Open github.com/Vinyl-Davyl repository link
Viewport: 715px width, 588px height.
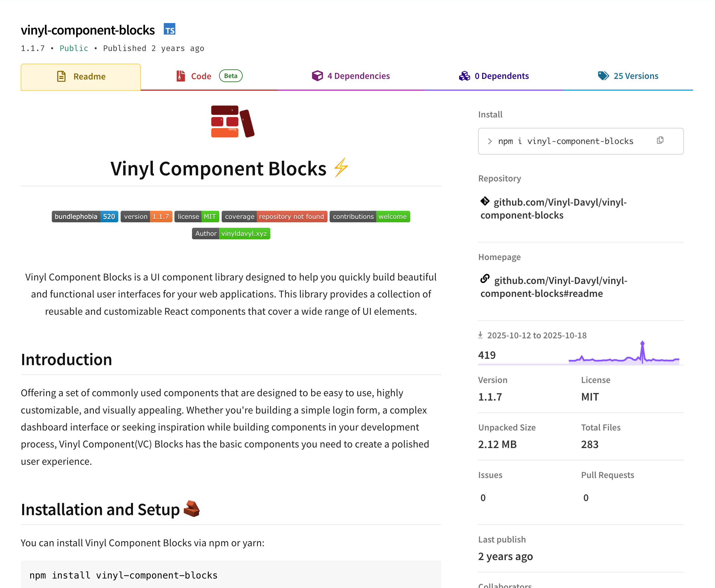(x=553, y=209)
